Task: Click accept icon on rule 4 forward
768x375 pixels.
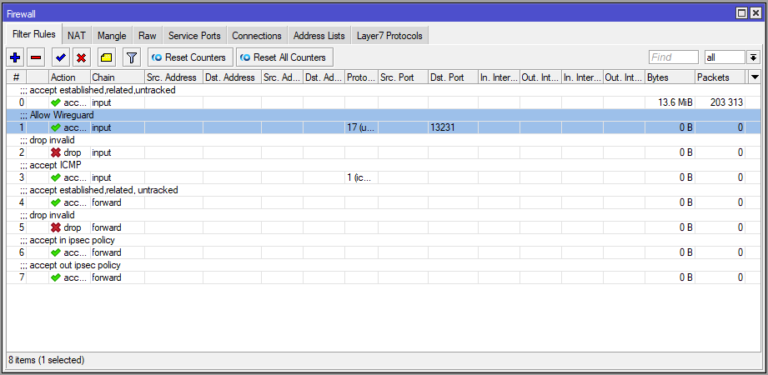Action: click(x=55, y=203)
